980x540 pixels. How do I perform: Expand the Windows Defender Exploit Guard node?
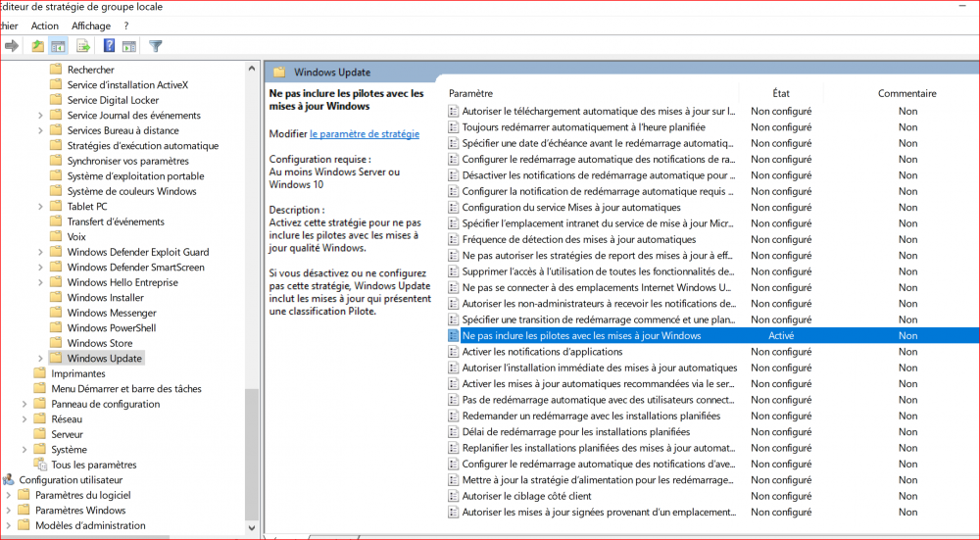pyautogui.click(x=40, y=252)
